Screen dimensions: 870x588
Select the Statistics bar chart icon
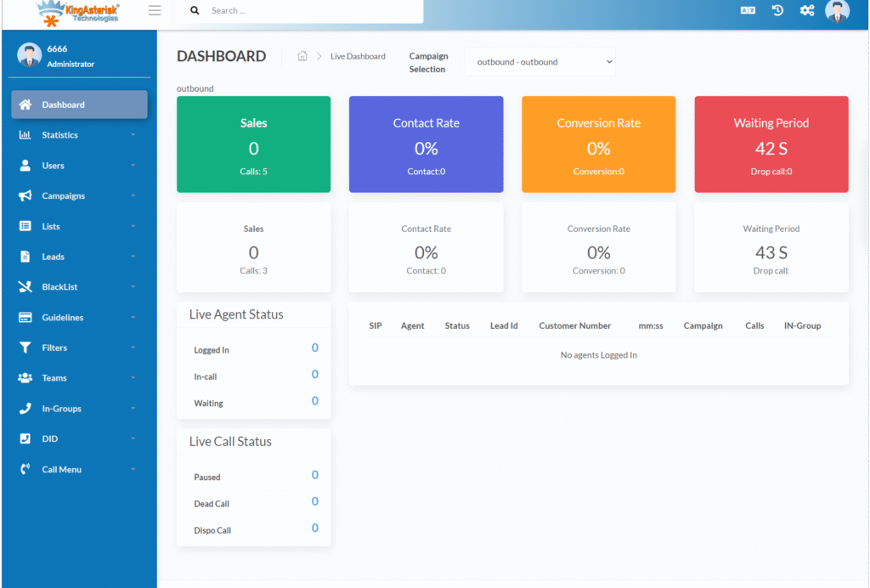[x=25, y=134]
